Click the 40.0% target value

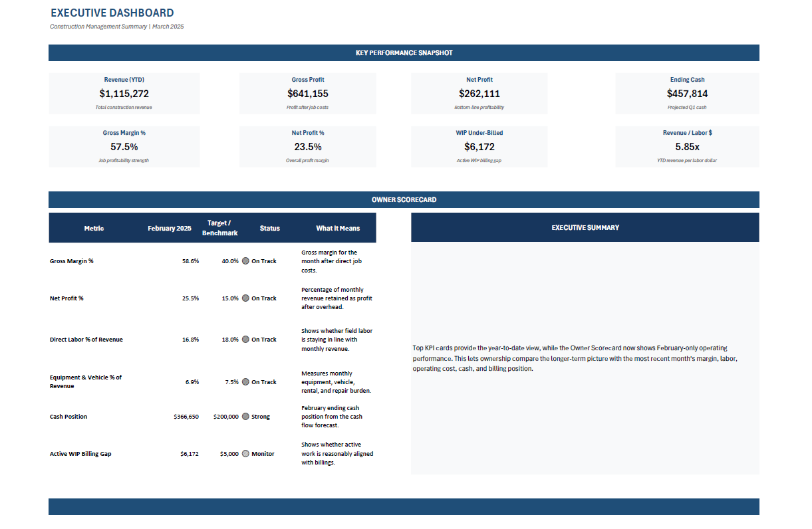[230, 261]
